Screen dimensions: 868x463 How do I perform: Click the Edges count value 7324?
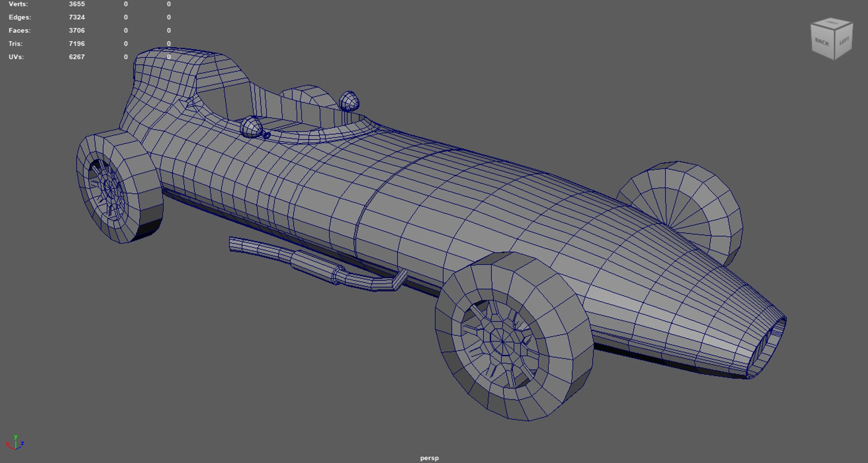tap(77, 17)
